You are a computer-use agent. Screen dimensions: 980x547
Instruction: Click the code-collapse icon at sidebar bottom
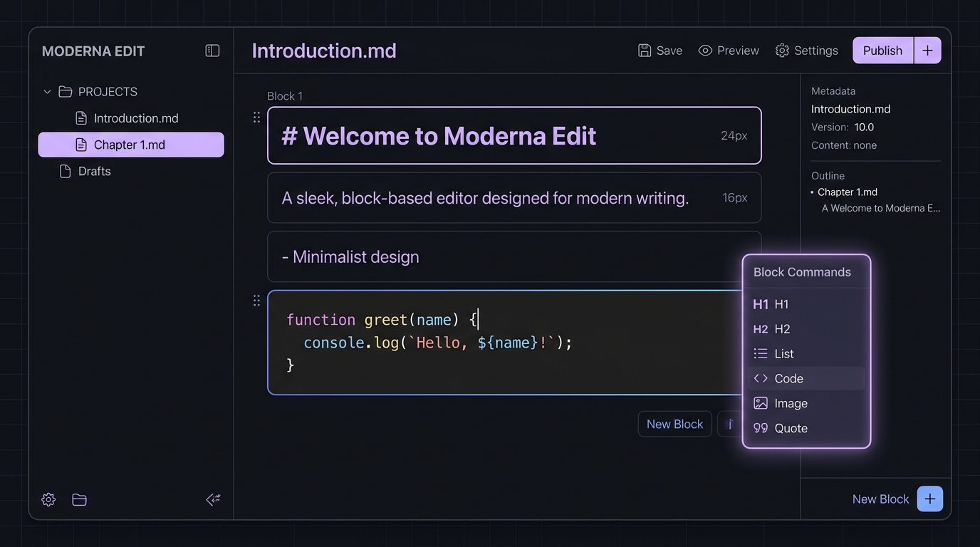[x=213, y=499]
